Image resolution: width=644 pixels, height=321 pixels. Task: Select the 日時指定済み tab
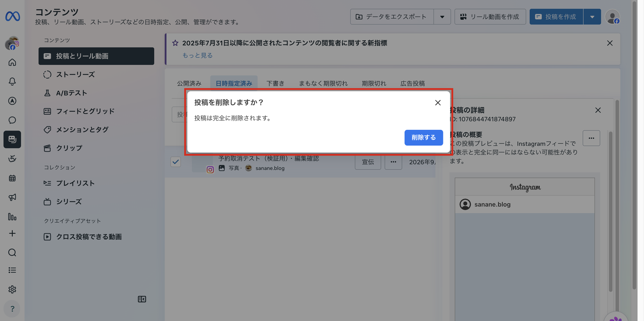[x=234, y=83]
